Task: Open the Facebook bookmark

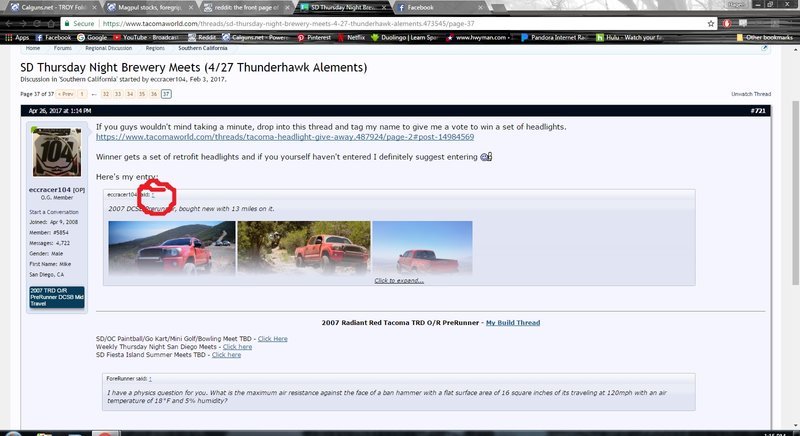Action: click(x=53, y=37)
